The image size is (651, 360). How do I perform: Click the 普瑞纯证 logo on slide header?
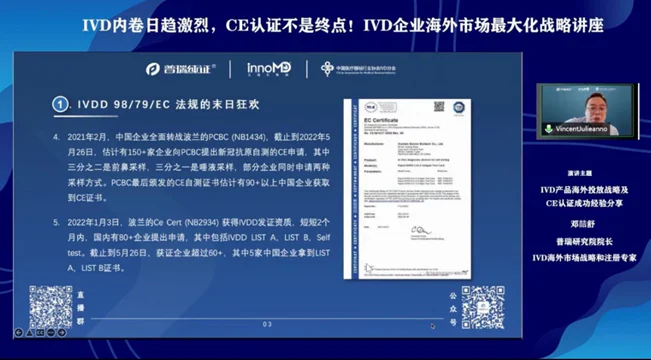point(181,69)
